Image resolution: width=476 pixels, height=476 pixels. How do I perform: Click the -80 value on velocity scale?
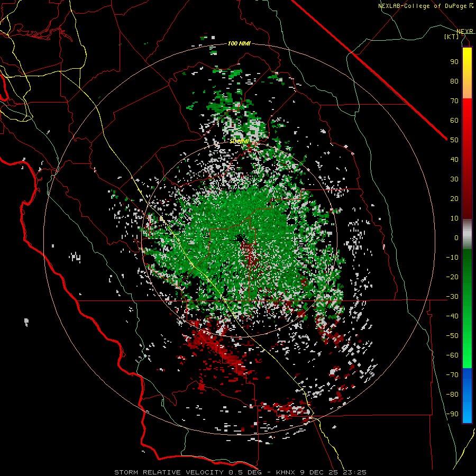tap(452, 395)
